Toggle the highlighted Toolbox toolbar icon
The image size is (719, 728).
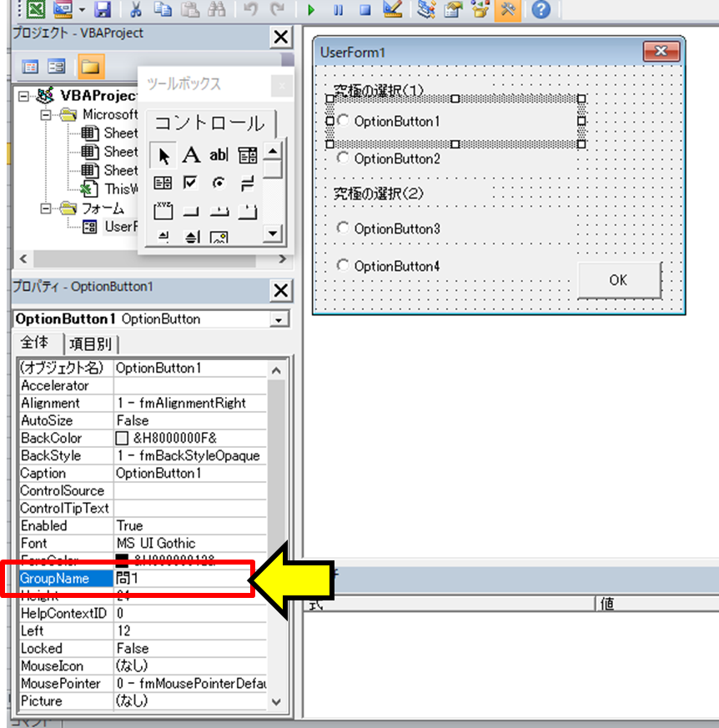[x=508, y=9]
